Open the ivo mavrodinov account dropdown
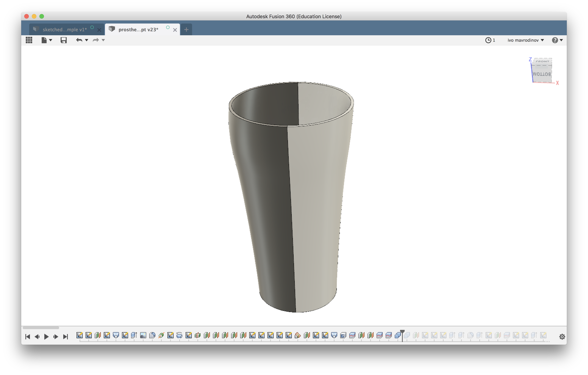The width and height of the screenshot is (588, 375). (525, 40)
